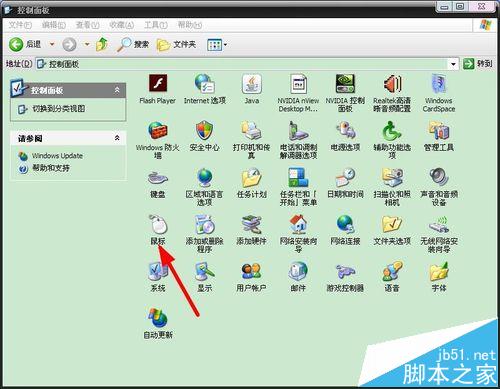Open 邮件 mail icon
Screen dimensions: 500x389
[x=298, y=271]
